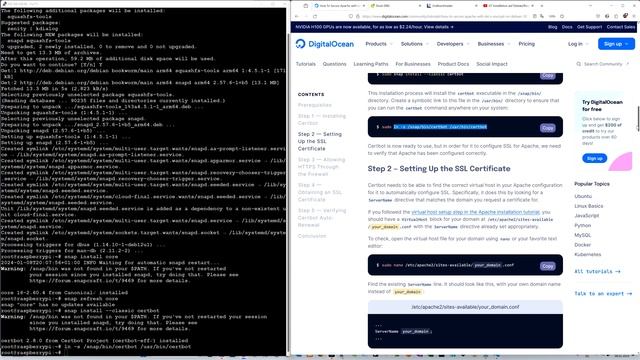
Task: Open For Businesses in community nav
Action: click(x=413, y=64)
